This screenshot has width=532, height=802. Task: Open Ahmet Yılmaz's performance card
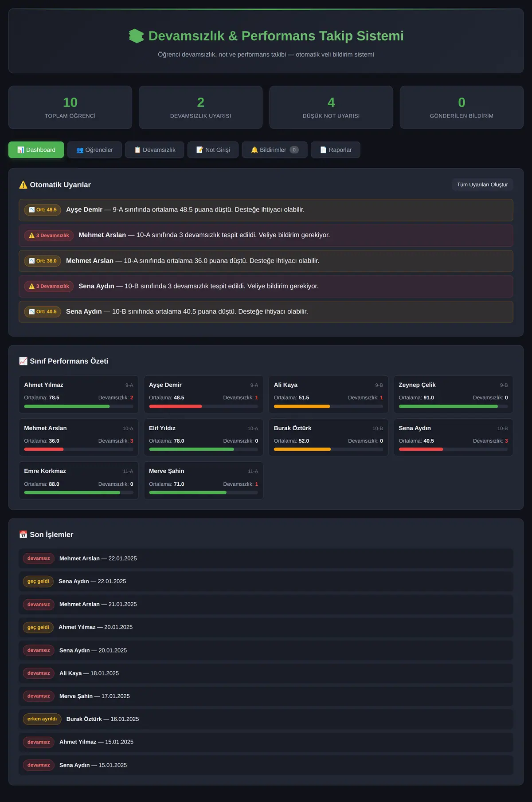click(79, 394)
